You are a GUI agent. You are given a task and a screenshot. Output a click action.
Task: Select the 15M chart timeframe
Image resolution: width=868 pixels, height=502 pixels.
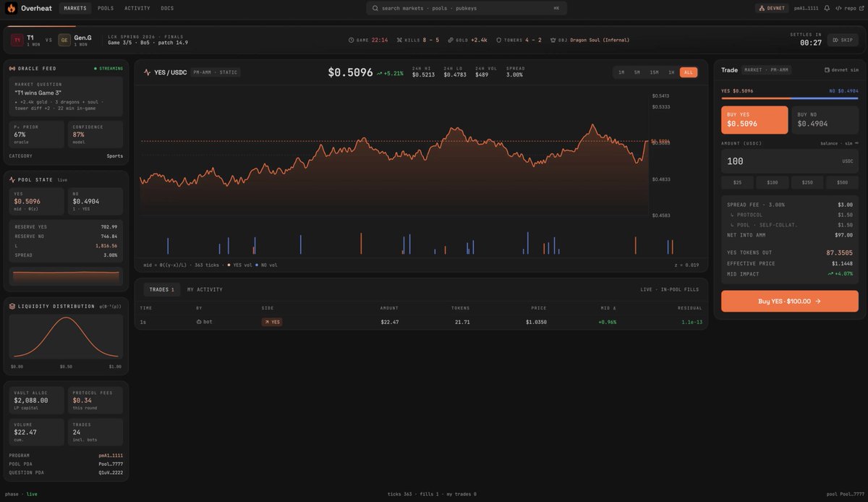tap(654, 72)
